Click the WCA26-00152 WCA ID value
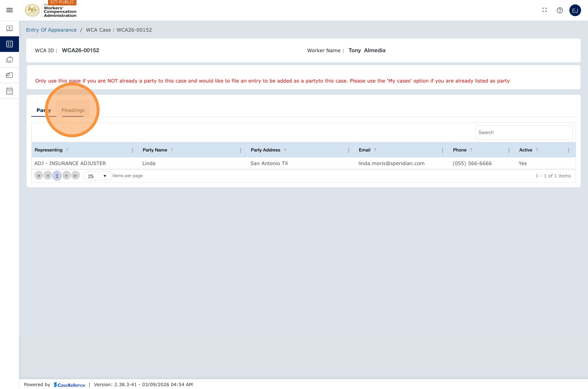The height and width of the screenshot is (389, 588). pos(81,50)
